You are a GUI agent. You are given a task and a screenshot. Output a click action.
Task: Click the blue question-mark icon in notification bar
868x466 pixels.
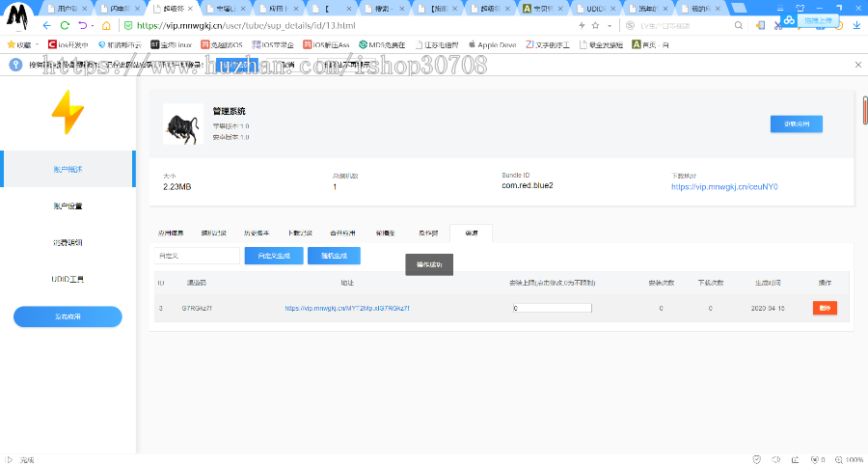(15, 65)
